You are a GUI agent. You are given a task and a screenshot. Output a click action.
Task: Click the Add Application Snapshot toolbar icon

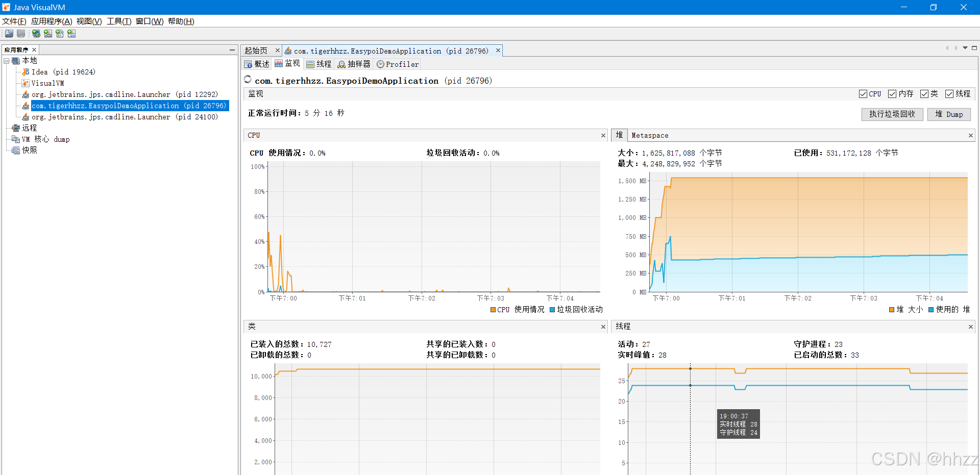pos(71,34)
